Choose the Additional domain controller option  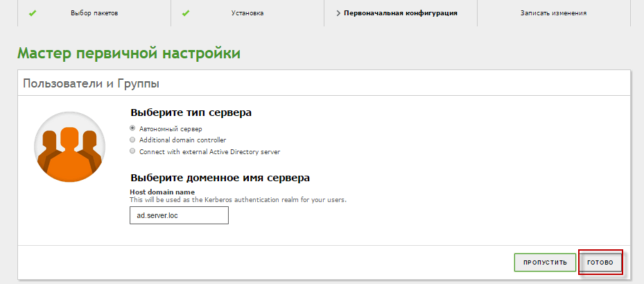click(x=133, y=140)
